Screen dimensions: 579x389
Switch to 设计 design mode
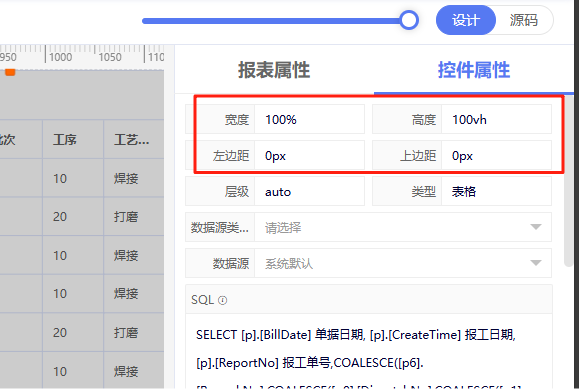pos(466,20)
